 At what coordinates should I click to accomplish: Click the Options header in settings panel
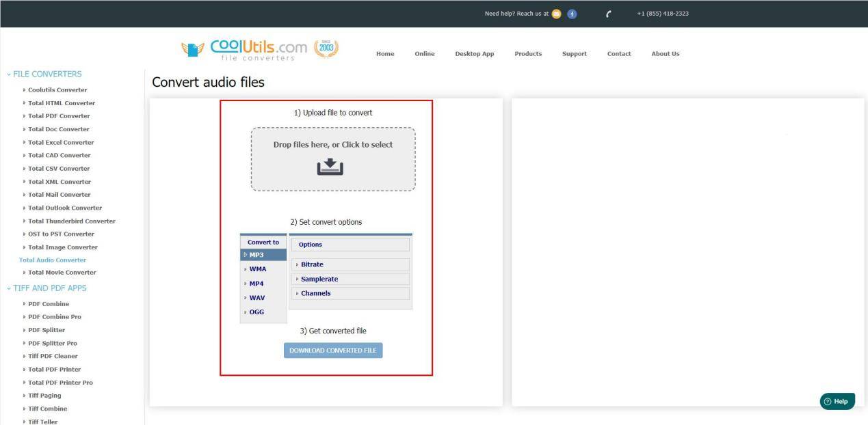pos(350,245)
